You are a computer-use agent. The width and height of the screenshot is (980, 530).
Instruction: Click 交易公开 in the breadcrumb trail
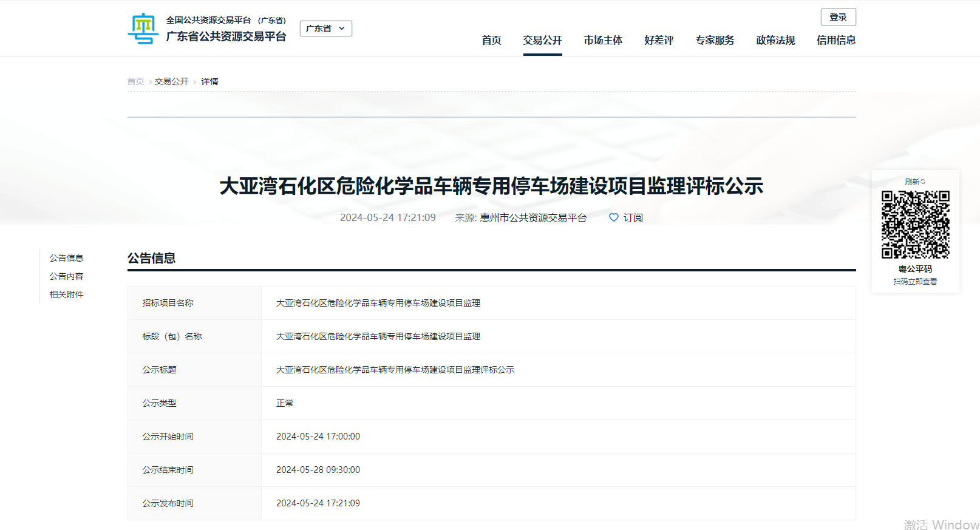coord(171,81)
